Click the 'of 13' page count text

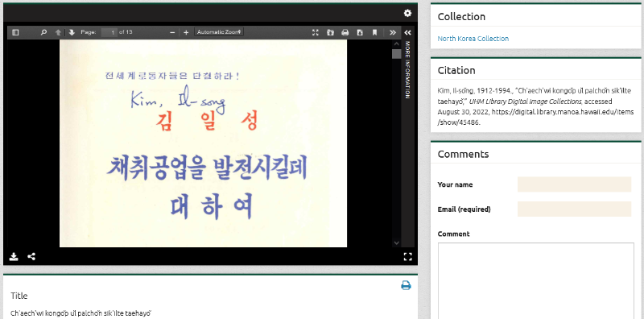pyautogui.click(x=126, y=32)
